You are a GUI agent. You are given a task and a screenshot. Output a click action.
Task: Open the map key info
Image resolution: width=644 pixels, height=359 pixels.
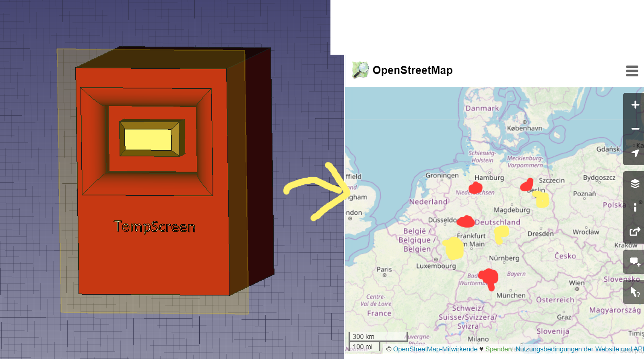point(635,207)
